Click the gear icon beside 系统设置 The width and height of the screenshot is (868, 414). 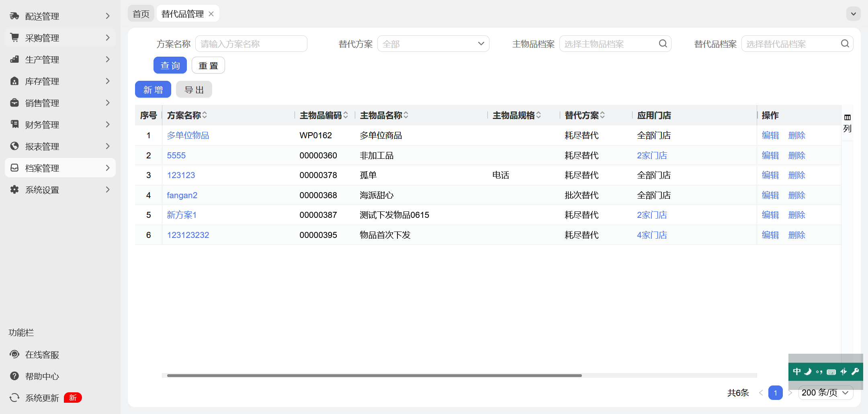pos(14,190)
